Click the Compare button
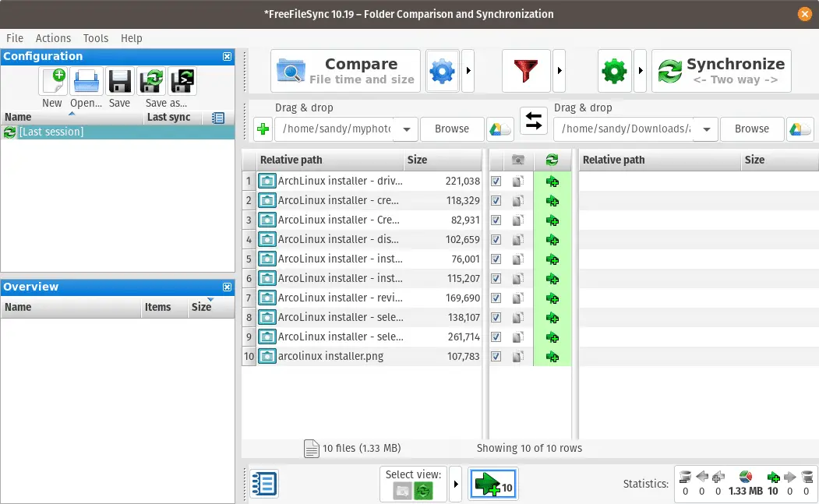Viewport: 819px width, 504px height. (345, 70)
